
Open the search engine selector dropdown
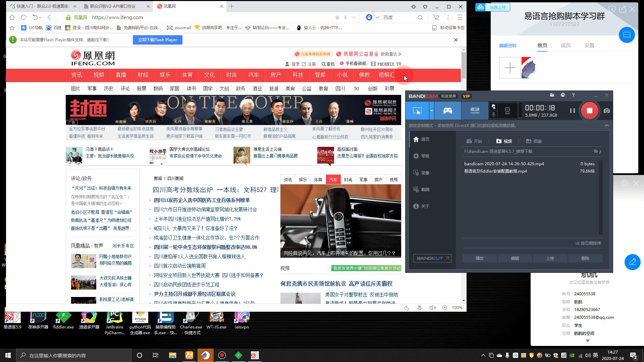pyautogui.click(x=377, y=17)
